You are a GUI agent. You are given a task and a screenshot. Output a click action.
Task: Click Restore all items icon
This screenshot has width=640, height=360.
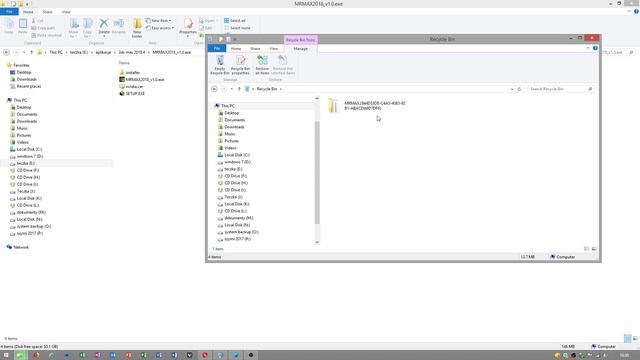point(262,65)
